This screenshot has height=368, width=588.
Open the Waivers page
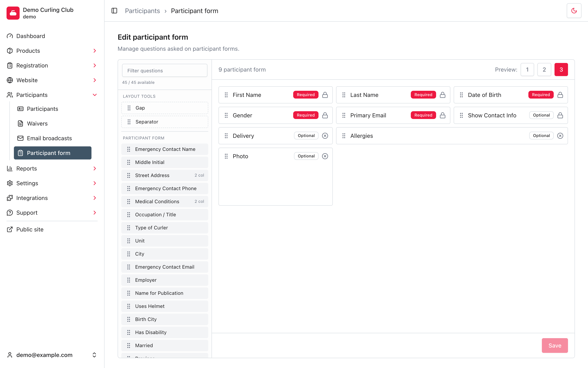pyautogui.click(x=53, y=123)
